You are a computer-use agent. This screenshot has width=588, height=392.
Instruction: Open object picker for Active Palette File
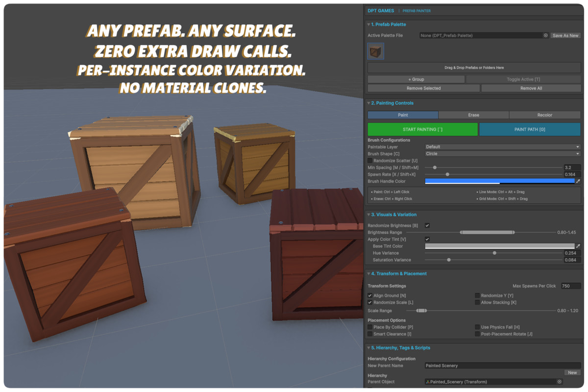(x=546, y=35)
